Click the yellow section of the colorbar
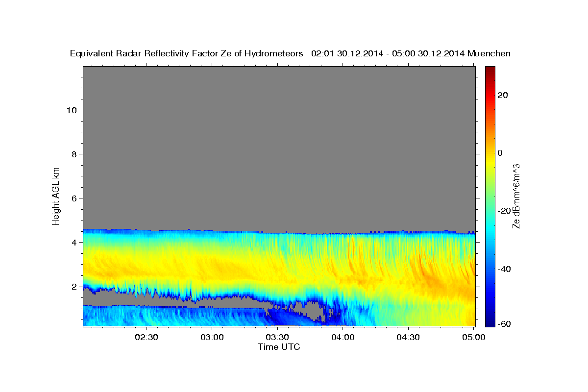 click(x=490, y=162)
